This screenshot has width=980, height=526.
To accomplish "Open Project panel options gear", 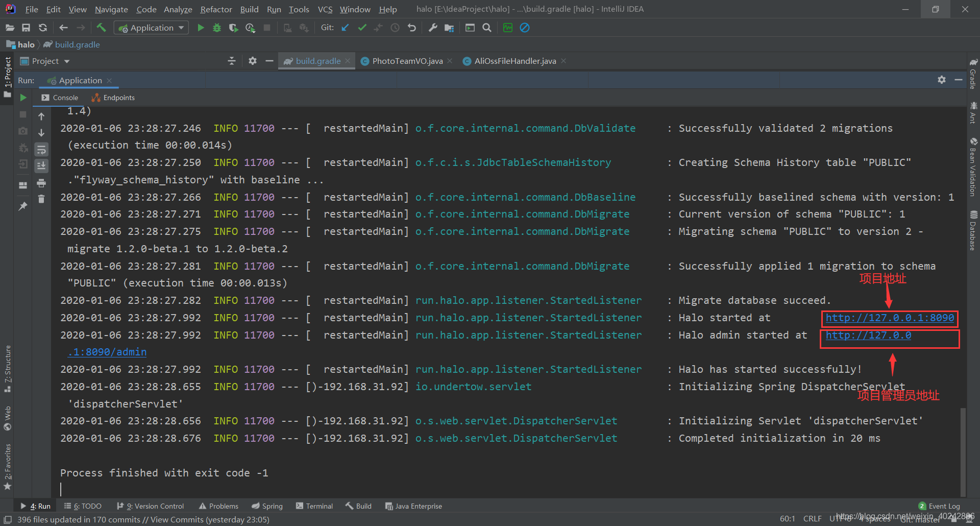I will 252,61.
